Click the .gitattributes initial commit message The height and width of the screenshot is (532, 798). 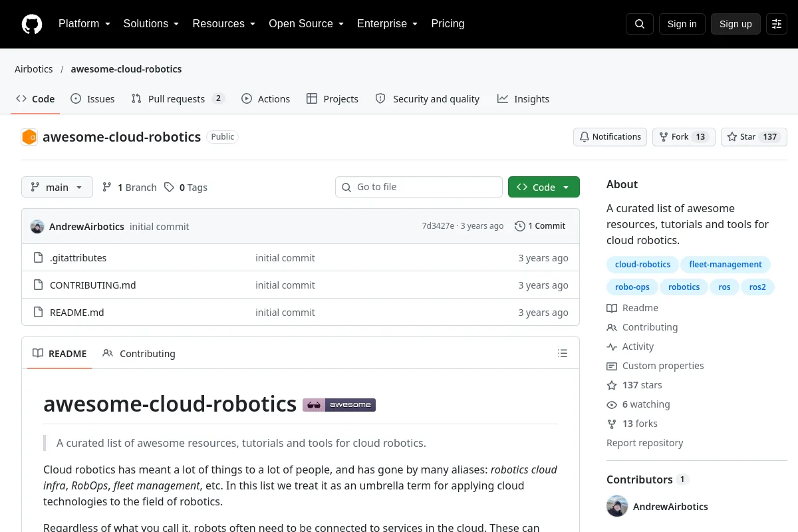point(285,258)
